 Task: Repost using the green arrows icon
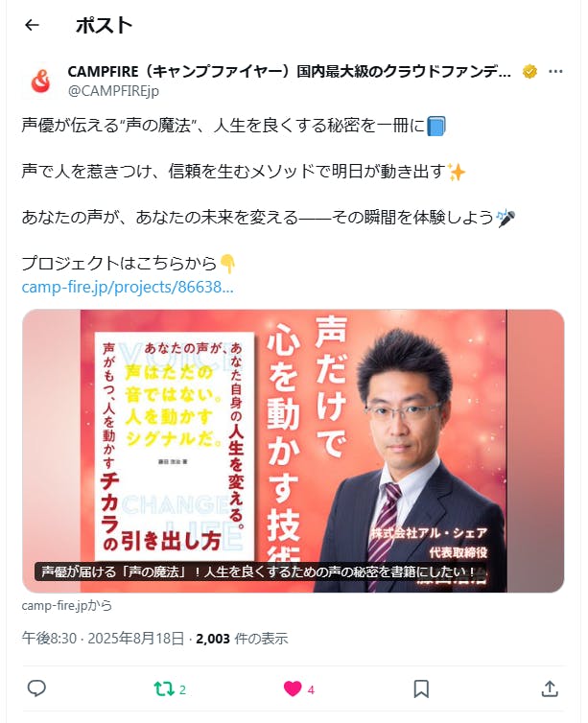point(164,689)
